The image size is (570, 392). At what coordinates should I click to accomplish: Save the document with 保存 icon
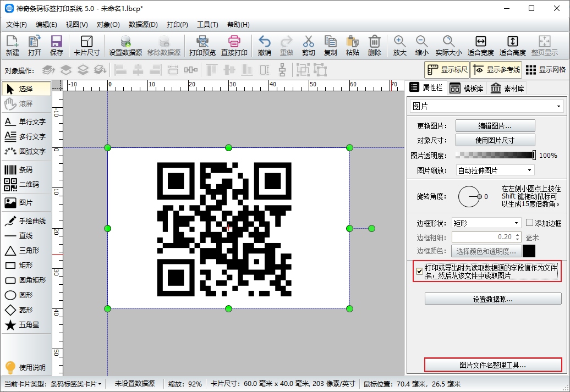click(57, 46)
